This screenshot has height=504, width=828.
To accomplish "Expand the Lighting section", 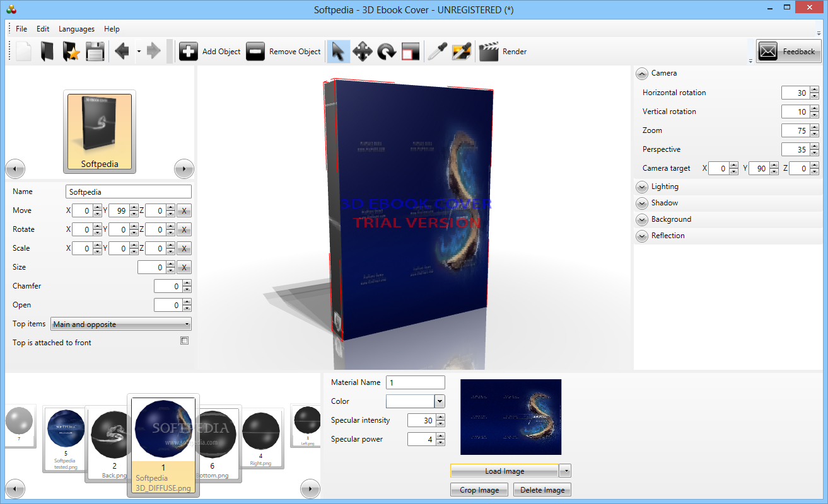I will (642, 187).
